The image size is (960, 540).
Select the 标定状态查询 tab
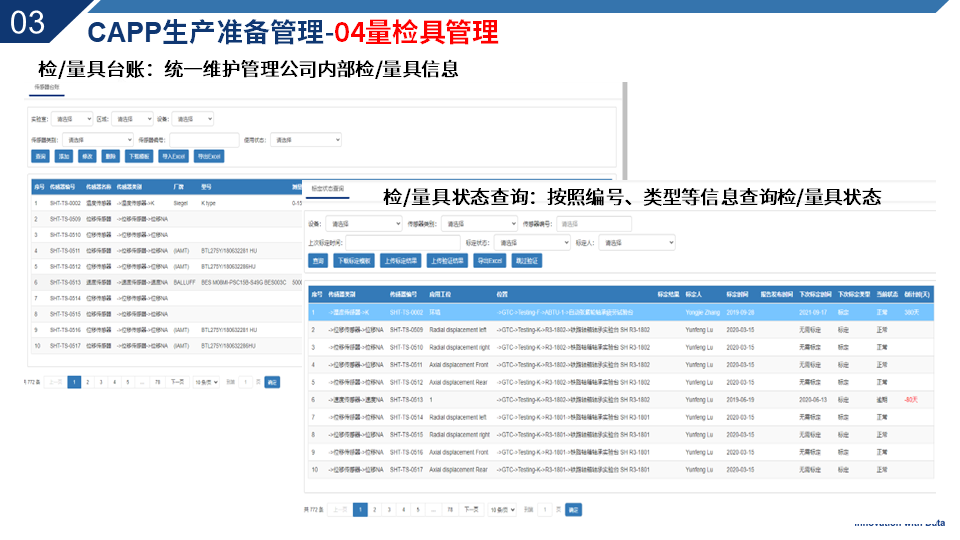point(328,188)
